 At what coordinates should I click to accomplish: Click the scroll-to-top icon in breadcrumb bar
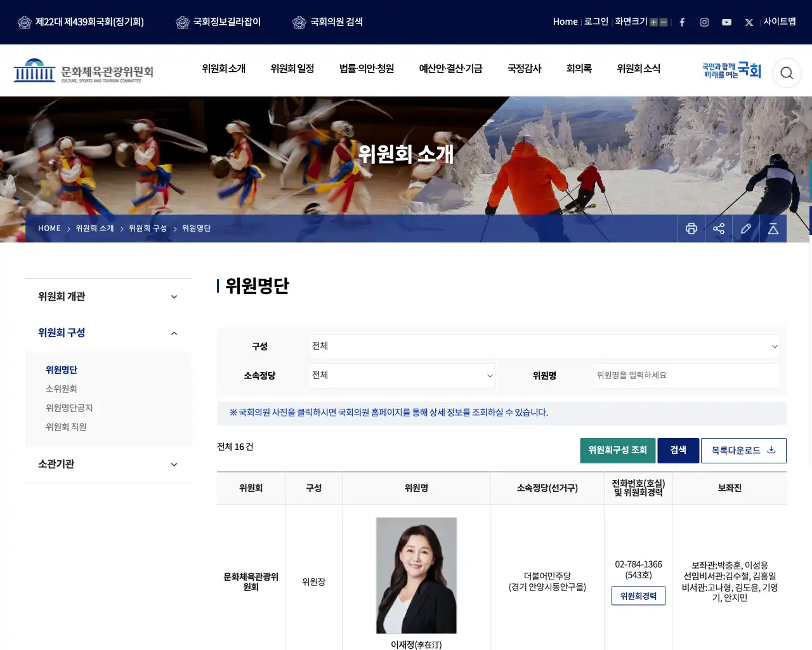[x=773, y=229]
